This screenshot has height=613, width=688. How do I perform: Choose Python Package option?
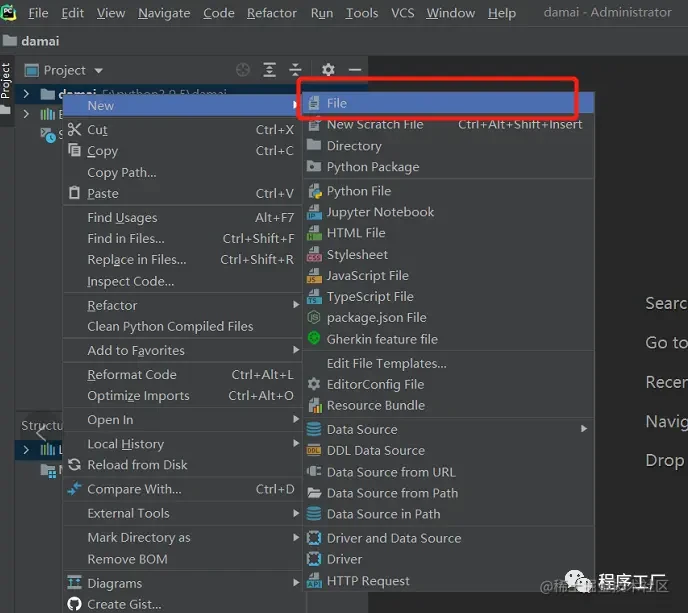pyautogui.click(x=448, y=167)
